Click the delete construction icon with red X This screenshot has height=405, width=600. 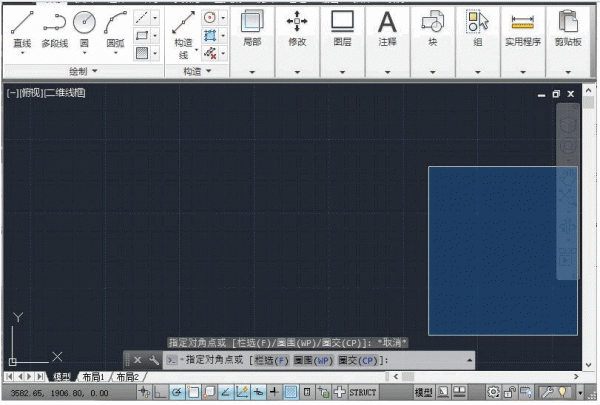tap(209, 53)
